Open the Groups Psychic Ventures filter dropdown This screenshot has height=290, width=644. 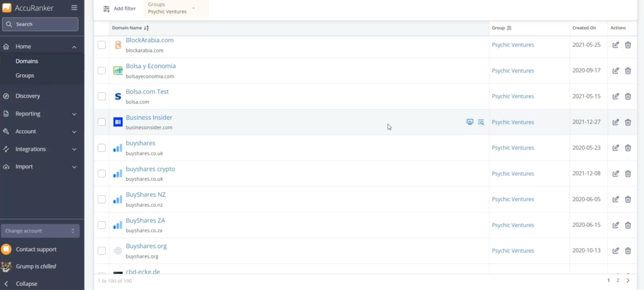(x=176, y=8)
